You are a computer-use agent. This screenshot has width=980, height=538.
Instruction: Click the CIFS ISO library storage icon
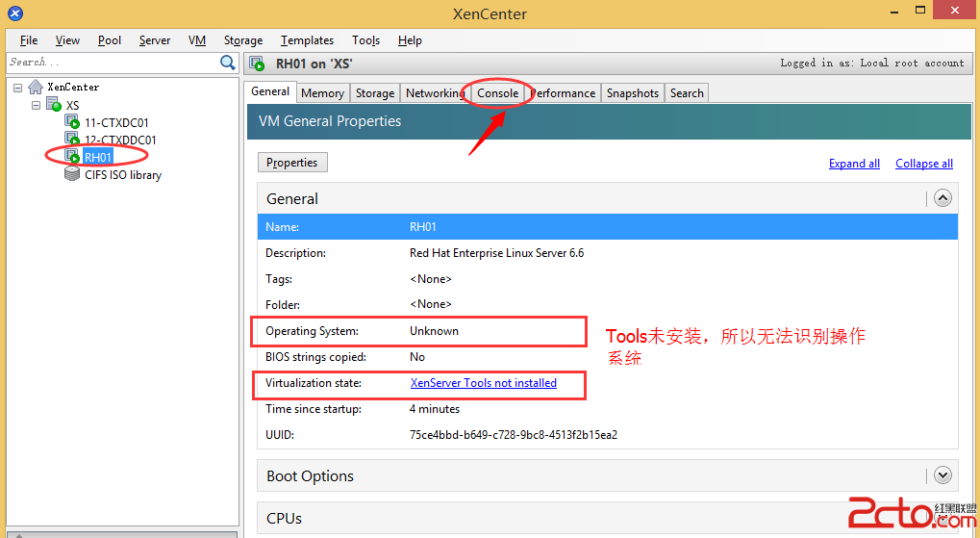tap(72, 174)
